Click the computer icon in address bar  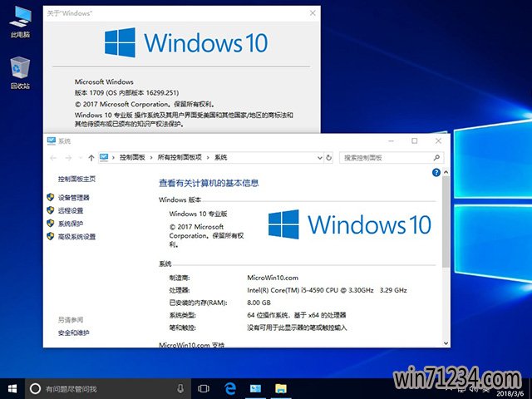point(104,157)
